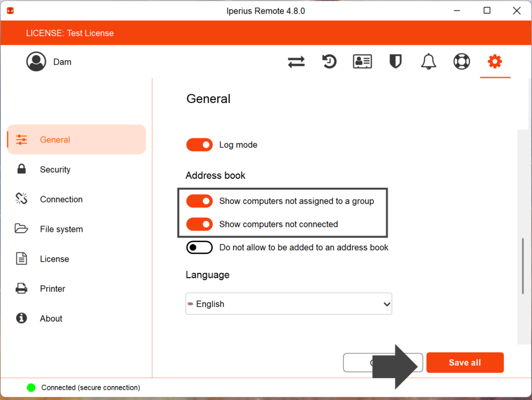Screen dimensions: 532x400
Task: Click the Connected (secure connection) status text
Action: pos(90,388)
